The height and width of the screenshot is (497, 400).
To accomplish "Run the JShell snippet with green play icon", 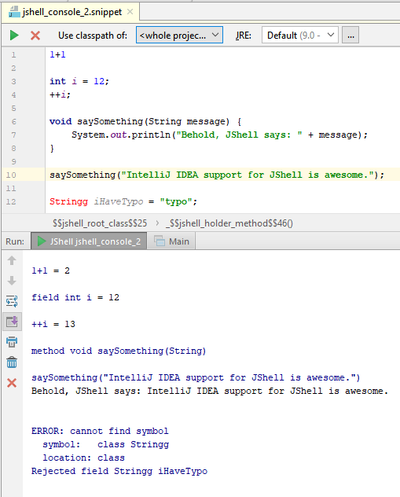I will pos(14,35).
